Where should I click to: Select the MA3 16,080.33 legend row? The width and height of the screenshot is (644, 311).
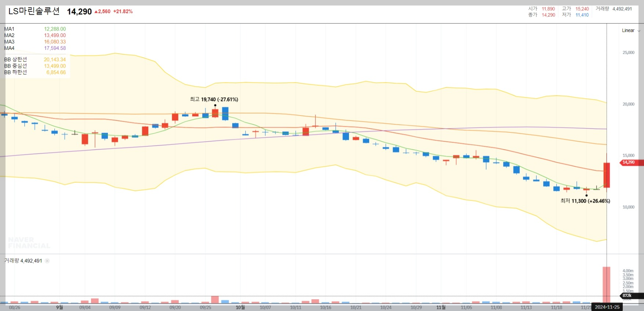[35, 42]
